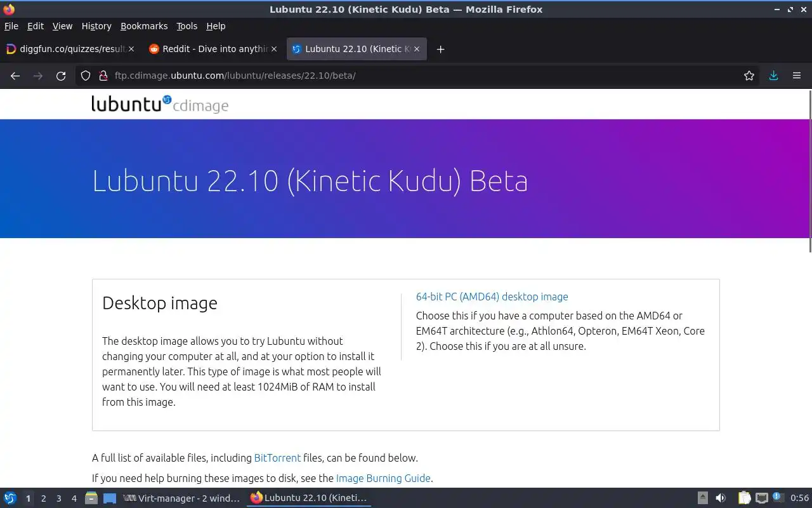Open the Help menu
This screenshot has width=812, height=508.
coord(216,26)
